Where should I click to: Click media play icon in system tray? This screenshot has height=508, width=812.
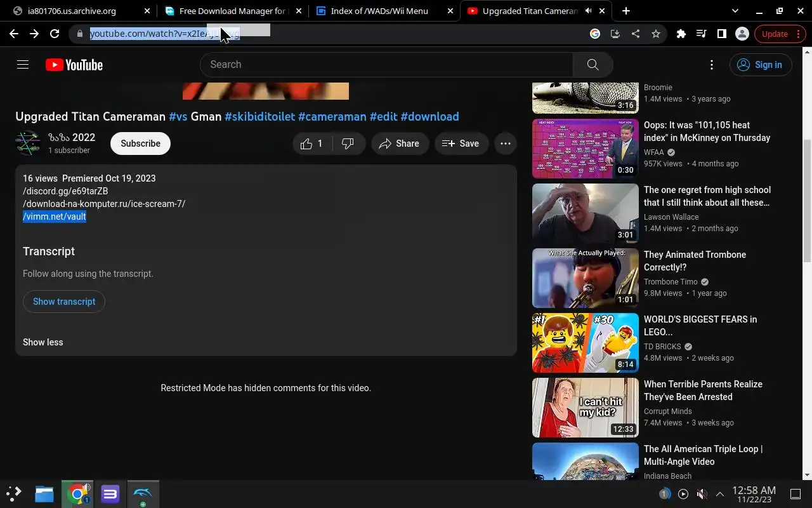click(683, 494)
